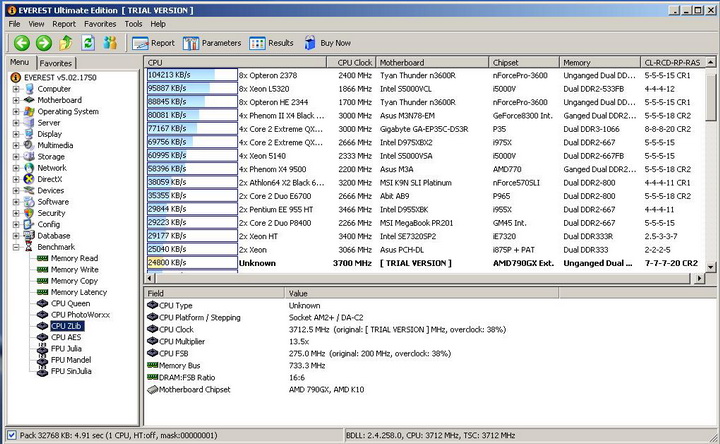Click the Refresh toolbar icon

coord(88,43)
